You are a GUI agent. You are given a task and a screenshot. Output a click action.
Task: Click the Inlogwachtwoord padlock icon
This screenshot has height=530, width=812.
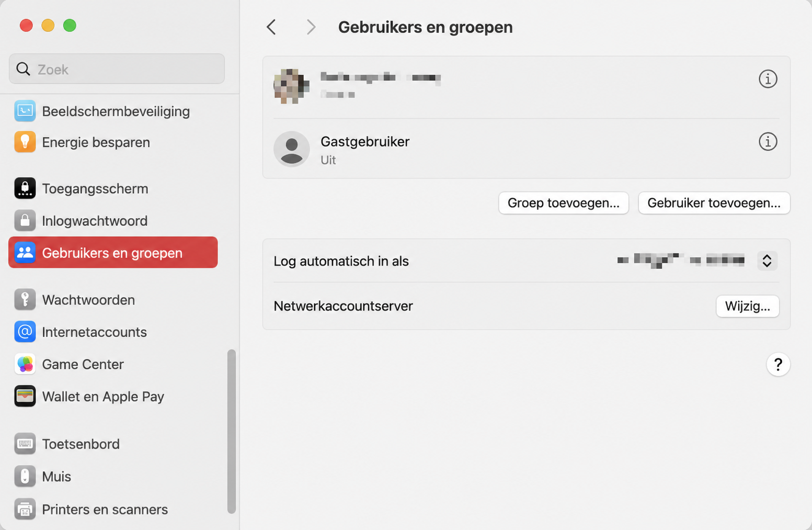25,221
